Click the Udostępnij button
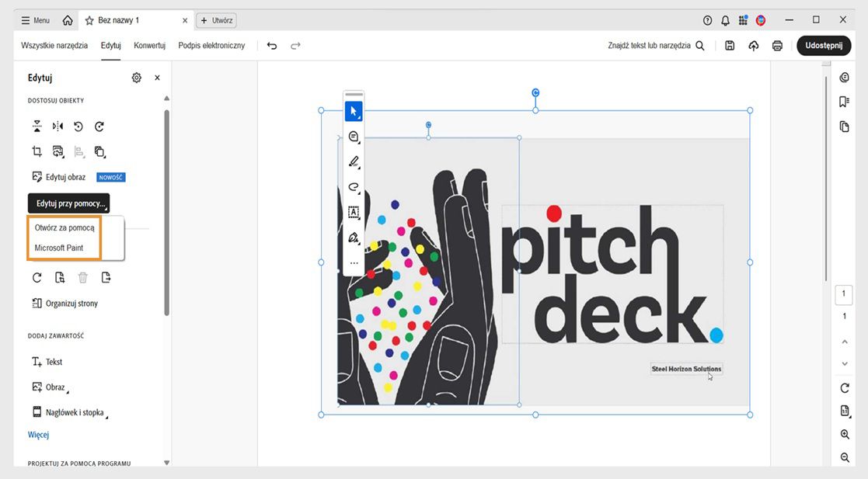This screenshot has height=479, width=868. 824,45
